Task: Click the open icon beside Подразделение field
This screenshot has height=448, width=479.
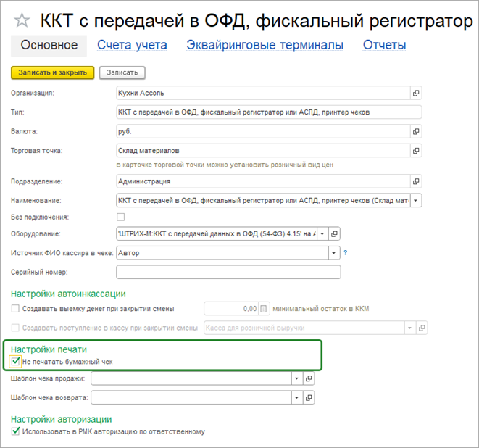Action: click(416, 181)
